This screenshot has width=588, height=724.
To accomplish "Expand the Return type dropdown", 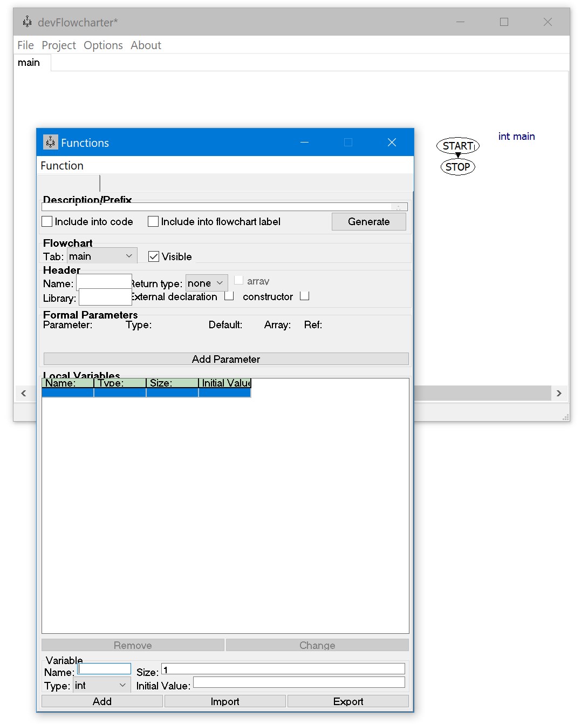I will (x=207, y=283).
